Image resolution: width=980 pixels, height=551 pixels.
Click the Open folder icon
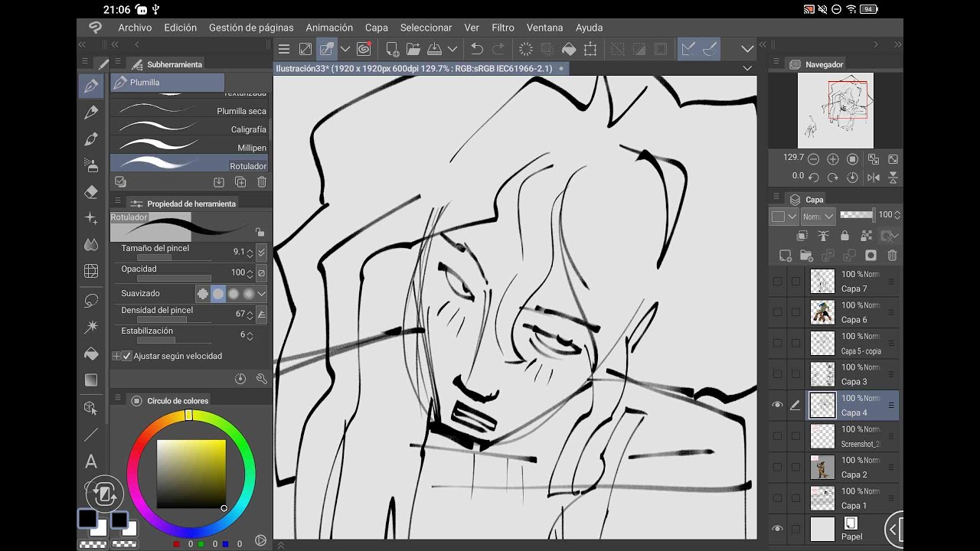[x=413, y=49]
